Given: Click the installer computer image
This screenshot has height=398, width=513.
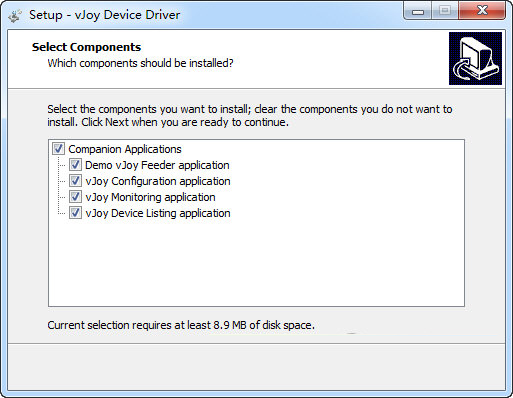Looking at the screenshot, I should [x=475, y=58].
